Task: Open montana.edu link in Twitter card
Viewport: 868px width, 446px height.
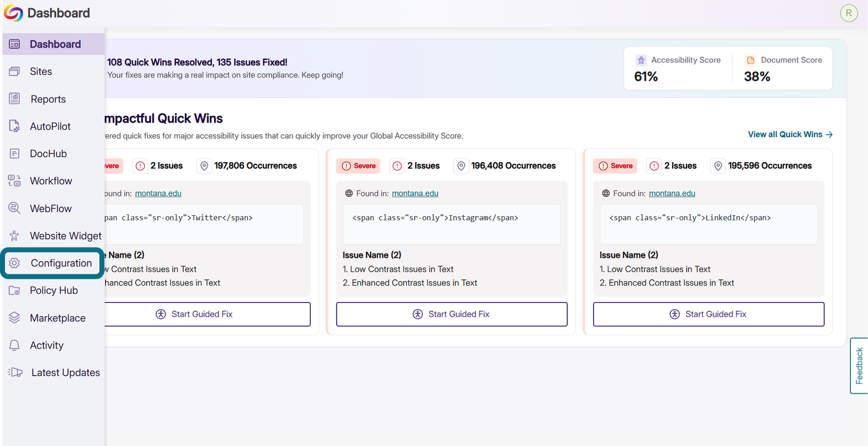Action: click(158, 193)
